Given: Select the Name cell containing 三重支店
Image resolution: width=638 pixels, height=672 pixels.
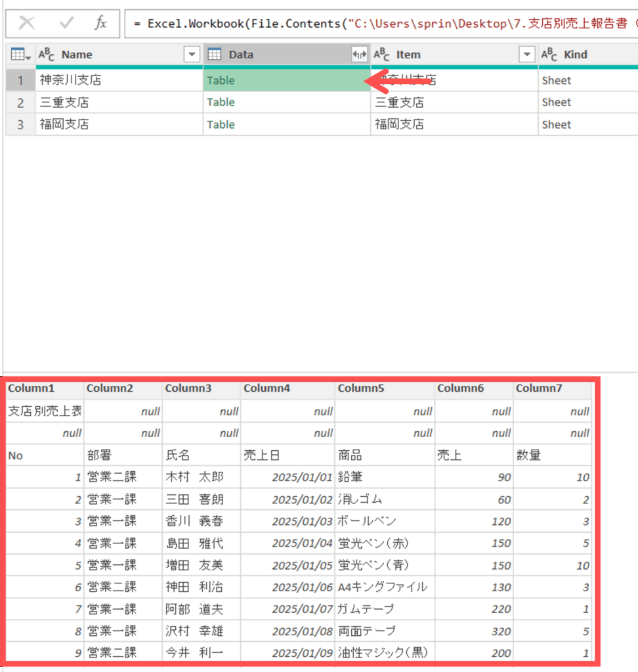Looking at the screenshot, I should (x=64, y=102).
